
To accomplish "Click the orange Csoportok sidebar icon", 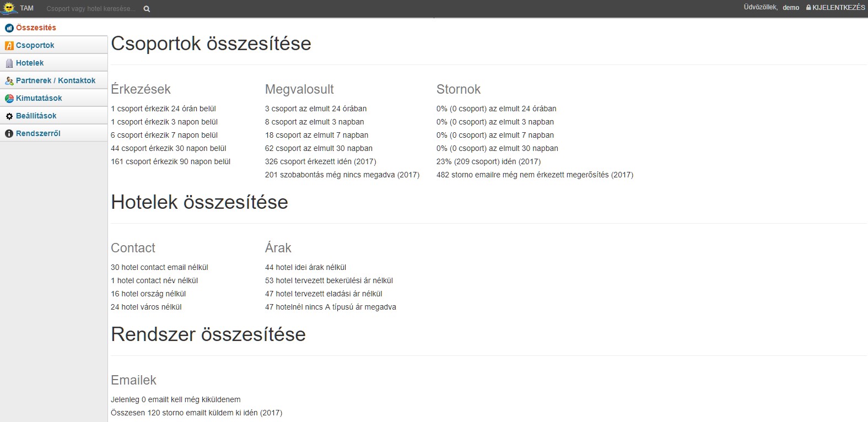I will [x=9, y=46].
